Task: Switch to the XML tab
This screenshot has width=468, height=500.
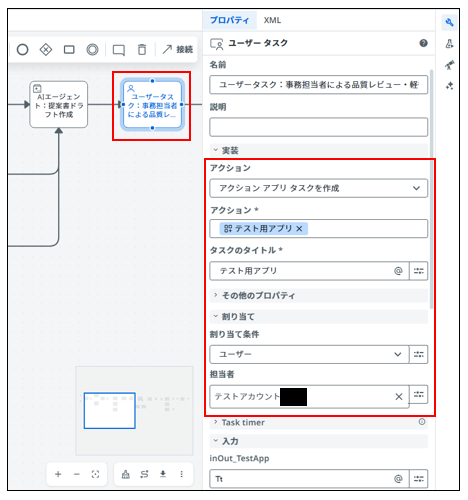Action: [272, 20]
